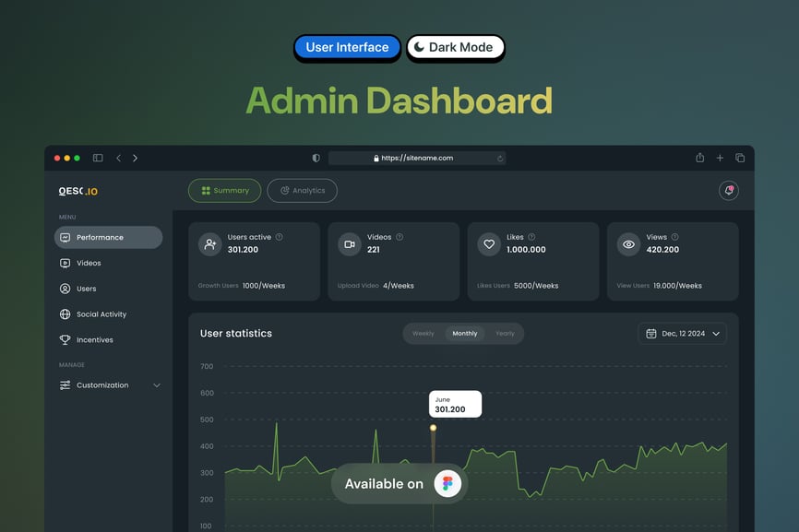Select the Monthly chart range
Viewport: 799px width, 532px height.
[x=465, y=334]
